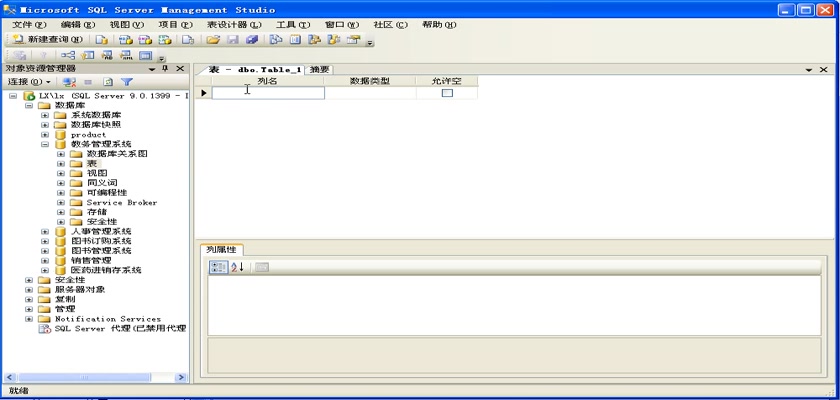The width and height of the screenshot is (840, 400).
Task: Open the Template Explorer icon
Action: [x=334, y=40]
